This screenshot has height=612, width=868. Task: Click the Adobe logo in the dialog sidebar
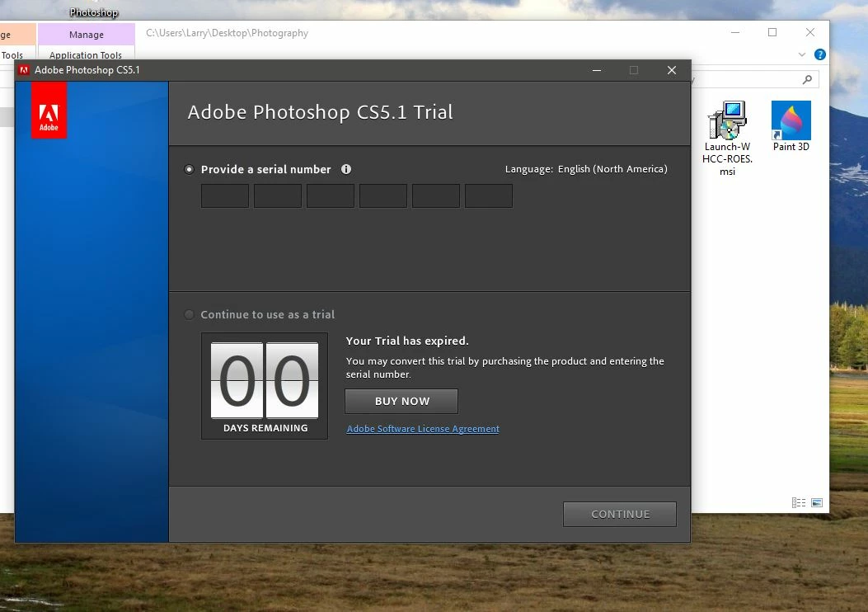tap(49, 110)
